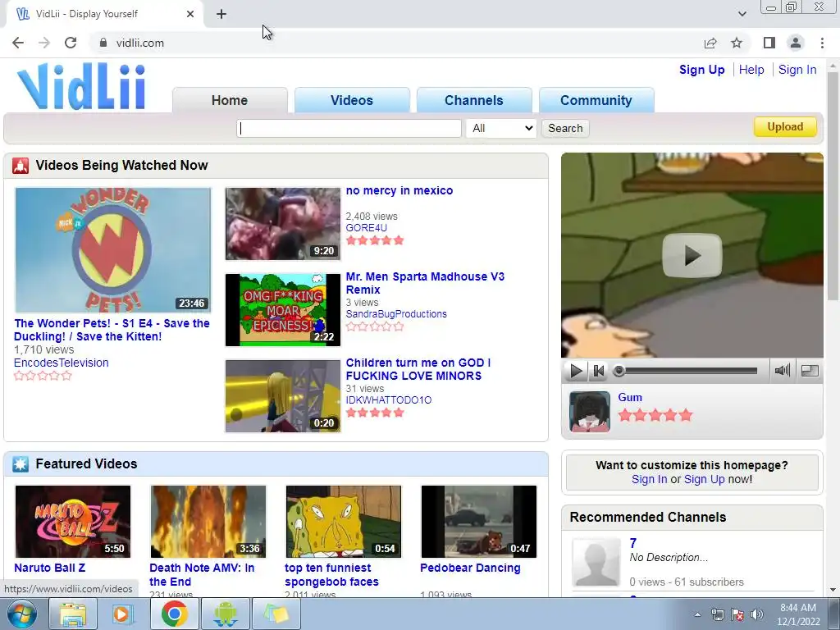
Task: Click the share page icon in address bar
Action: tap(710, 43)
